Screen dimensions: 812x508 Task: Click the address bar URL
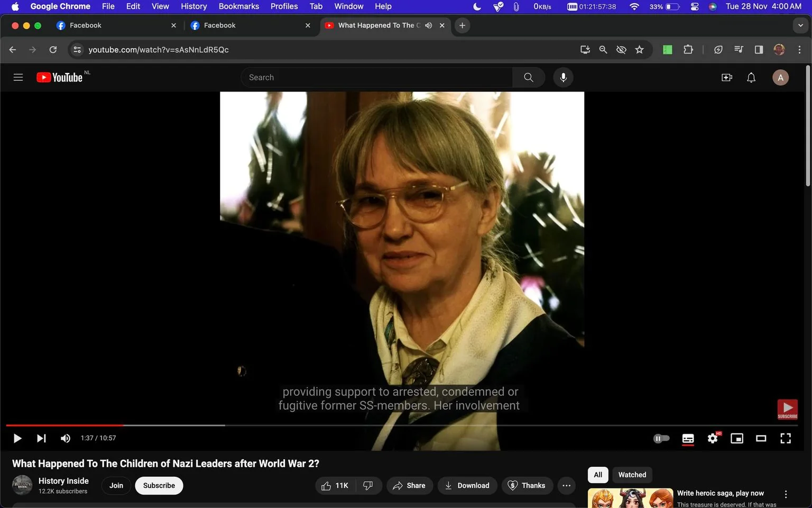(159, 50)
